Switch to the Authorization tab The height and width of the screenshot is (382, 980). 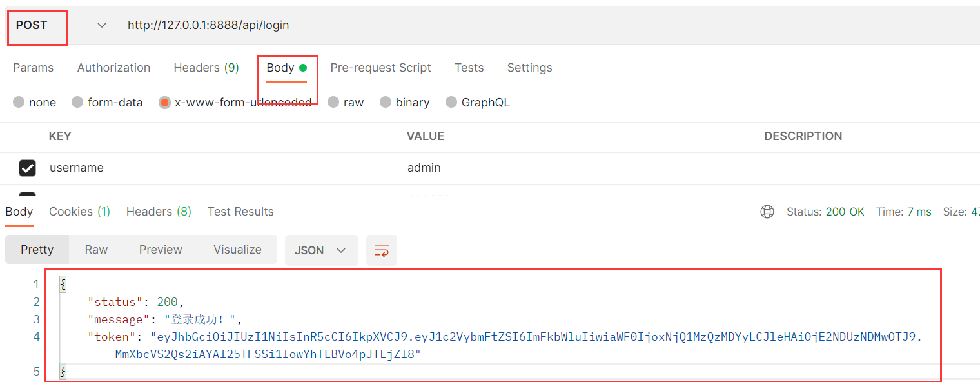tap(113, 67)
